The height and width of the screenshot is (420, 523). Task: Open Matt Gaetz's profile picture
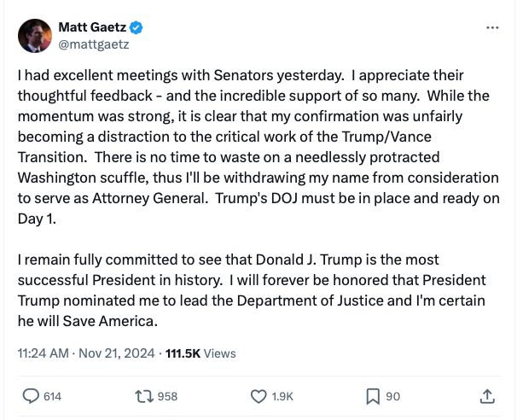coord(35,36)
